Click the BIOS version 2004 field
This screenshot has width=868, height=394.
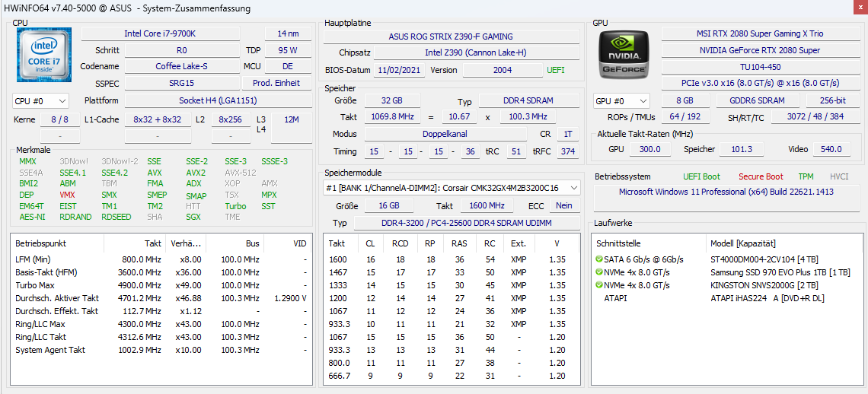pos(503,70)
